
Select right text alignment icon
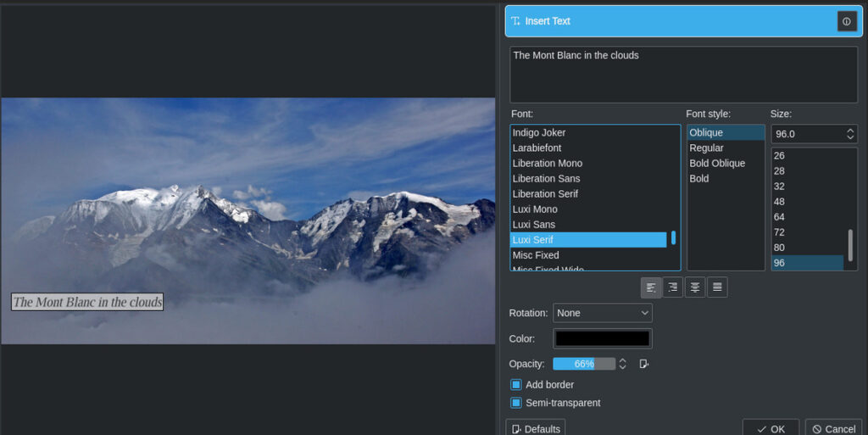click(x=673, y=287)
